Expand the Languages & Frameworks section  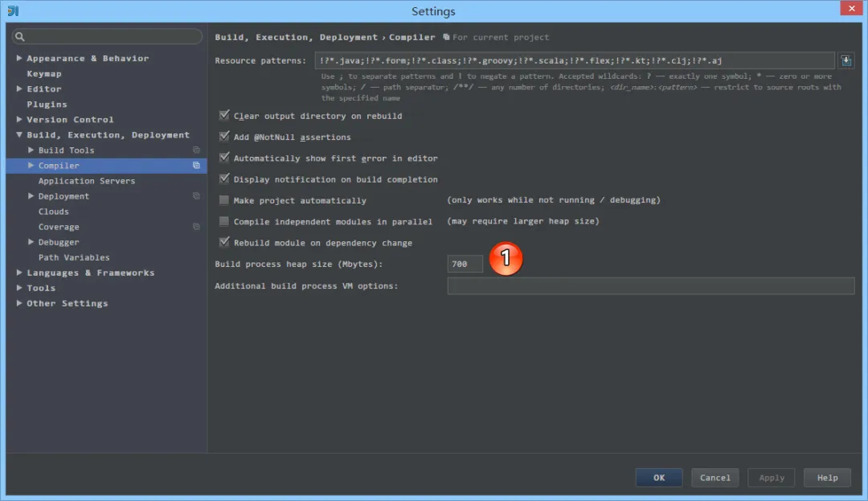pyautogui.click(x=19, y=272)
